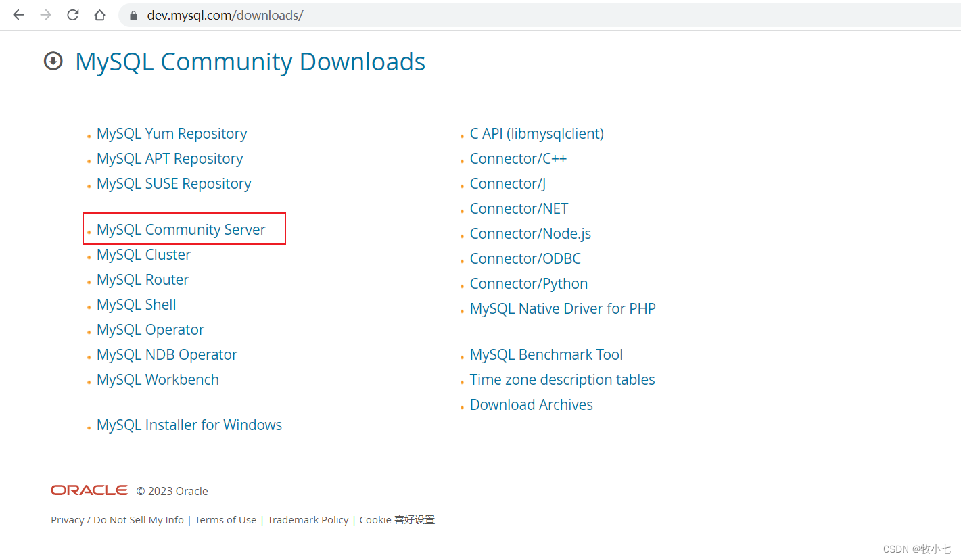Click the padlock site info icon
The width and height of the screenshot is (961, 560).
coord(133,15)
